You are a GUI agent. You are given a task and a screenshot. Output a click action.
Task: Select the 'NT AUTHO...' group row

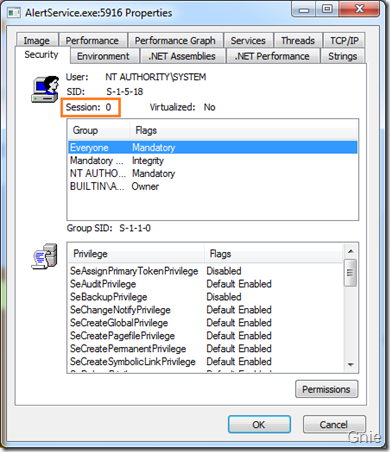[x=213, y=173]
